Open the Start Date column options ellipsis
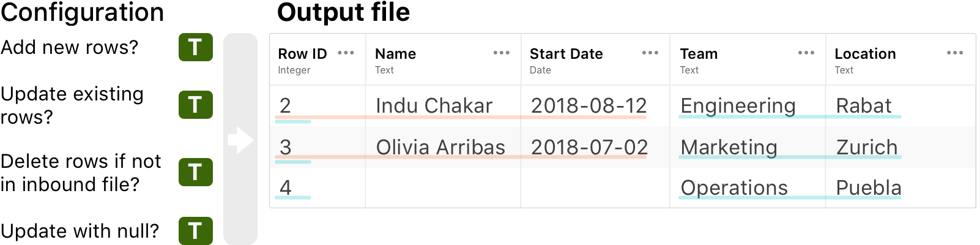Screen dimensions: 980x245 [x=650, y=53]
